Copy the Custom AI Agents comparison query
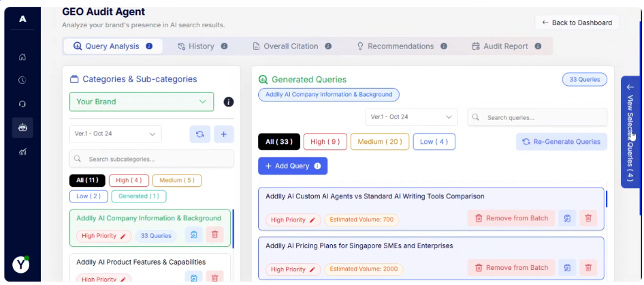 coord(567,218)
